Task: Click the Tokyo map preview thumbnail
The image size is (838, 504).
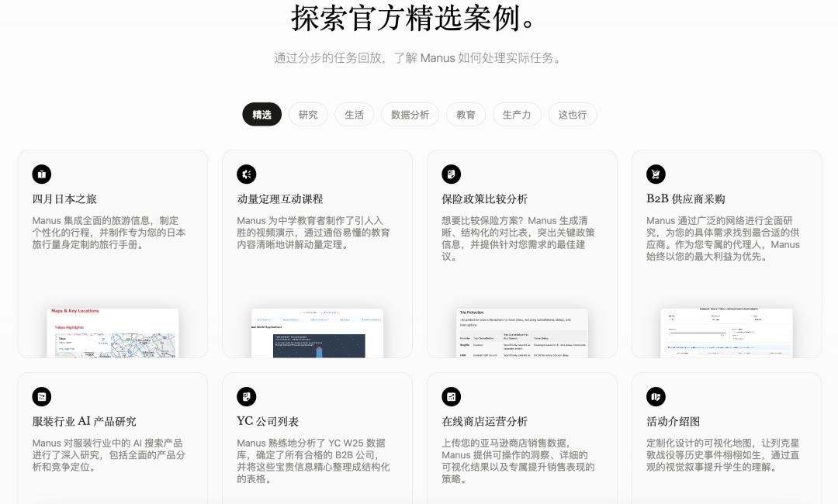Action: (113, 333)
